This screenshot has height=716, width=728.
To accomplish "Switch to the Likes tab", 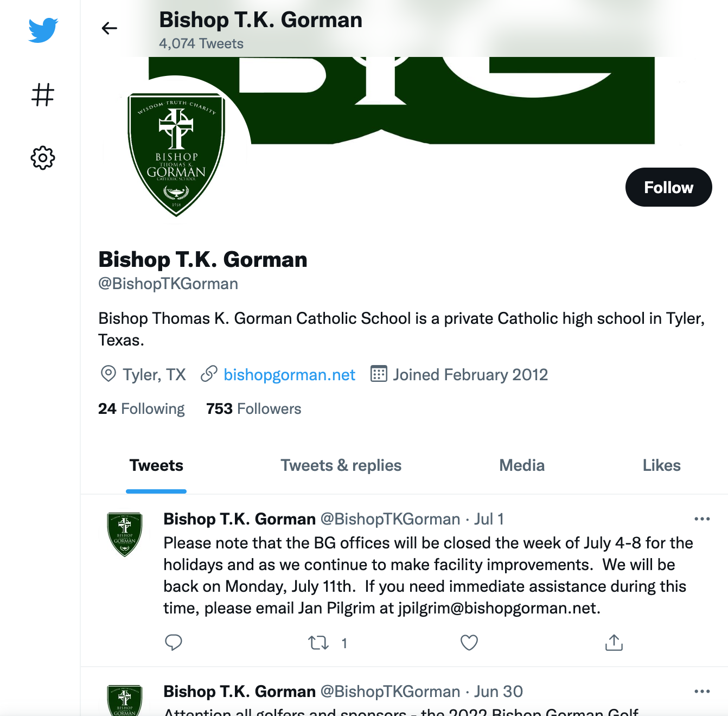I will point(661,465).
